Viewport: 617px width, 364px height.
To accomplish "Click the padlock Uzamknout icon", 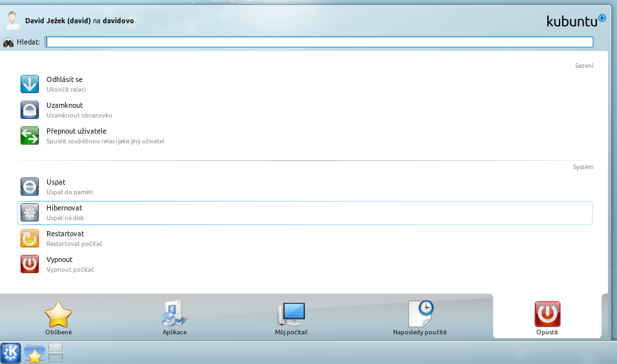I will point(30,110).
